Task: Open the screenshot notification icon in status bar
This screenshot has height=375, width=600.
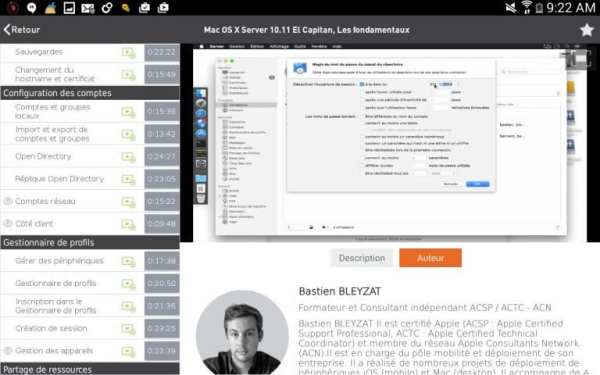Action: (69, 8)
